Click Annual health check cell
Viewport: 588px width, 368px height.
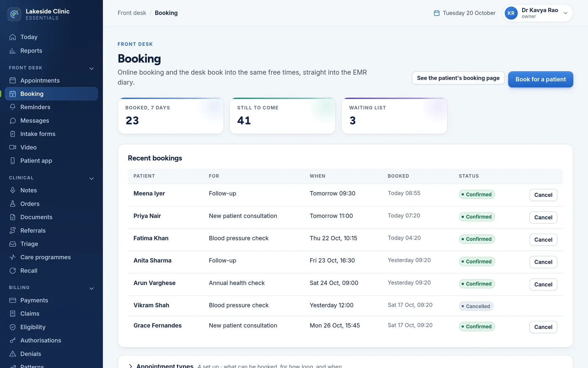coord(237,283)
